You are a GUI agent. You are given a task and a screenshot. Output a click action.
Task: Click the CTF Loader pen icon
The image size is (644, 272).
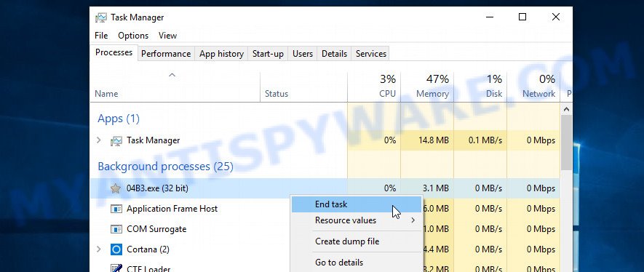click(x=116, y=268)
